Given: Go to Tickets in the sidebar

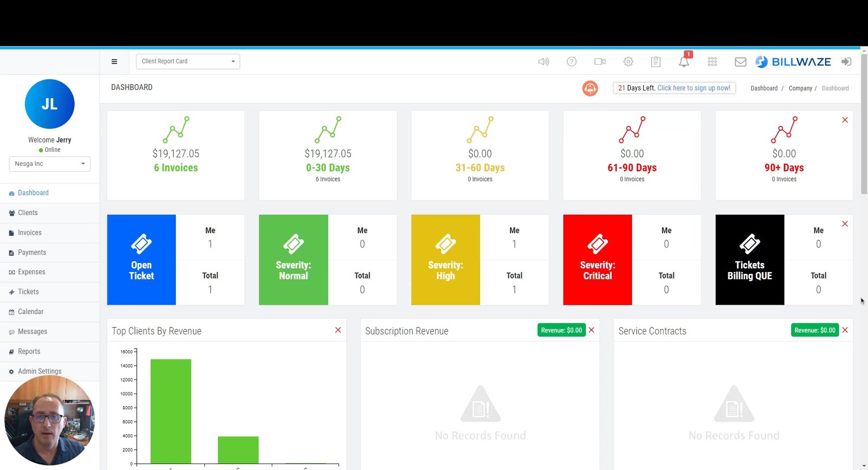Looking at the screenshot, I should 28,292.
